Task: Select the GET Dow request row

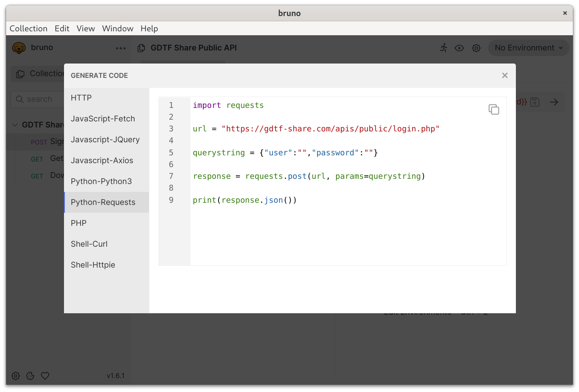Action: coord(36,176)
